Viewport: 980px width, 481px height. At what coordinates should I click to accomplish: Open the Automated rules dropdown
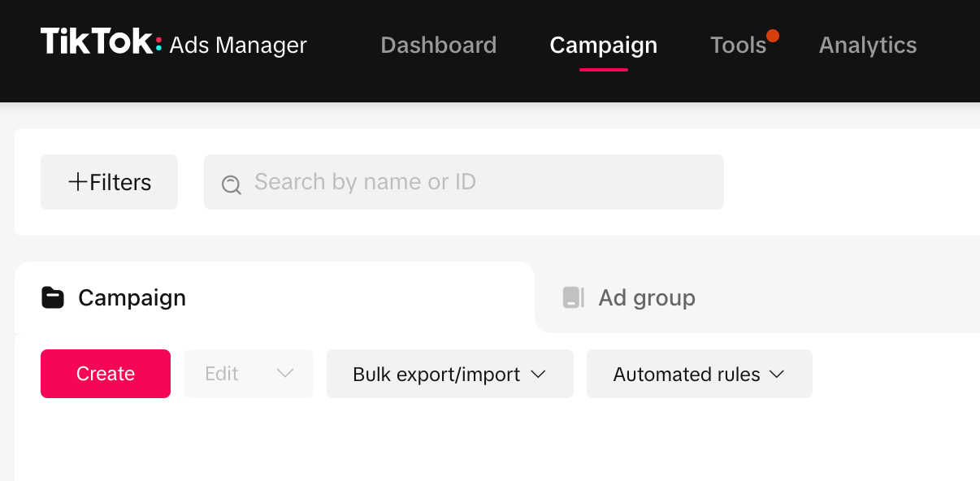pyautogui.click(x=777, y=374)
